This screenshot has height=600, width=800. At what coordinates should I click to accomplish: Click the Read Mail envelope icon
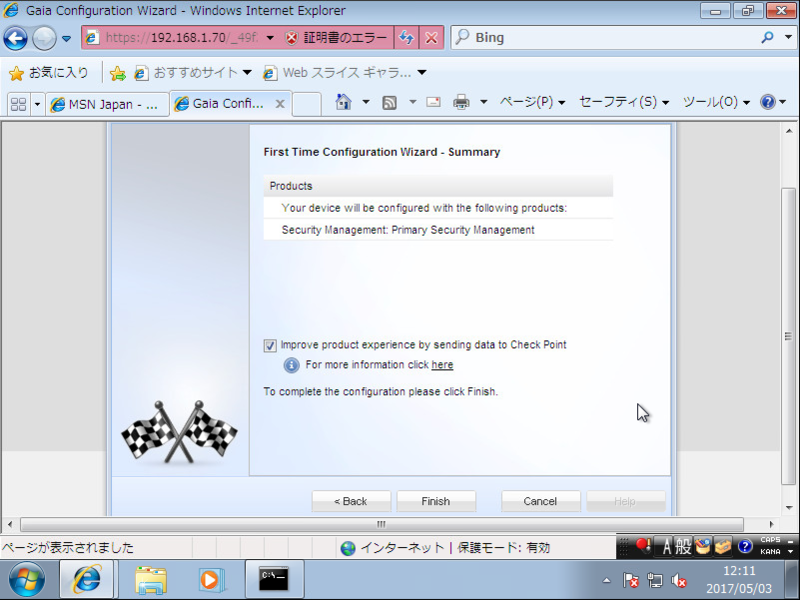click(434, 102)
